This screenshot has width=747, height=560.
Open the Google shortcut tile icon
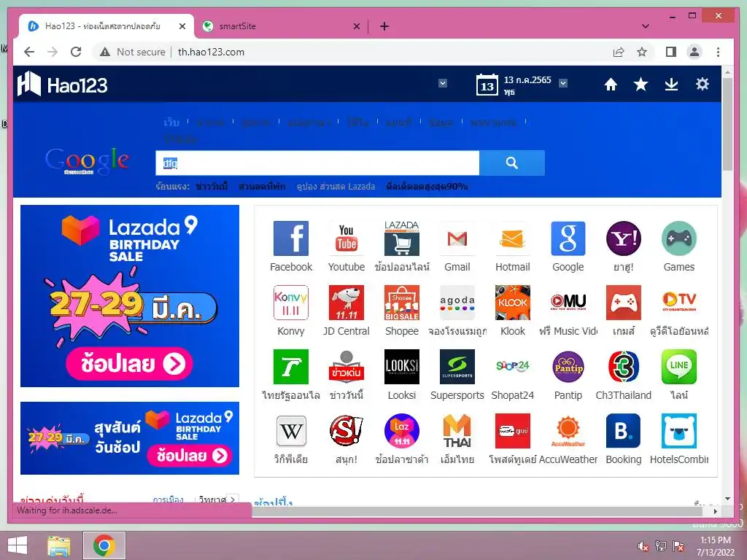568,238
